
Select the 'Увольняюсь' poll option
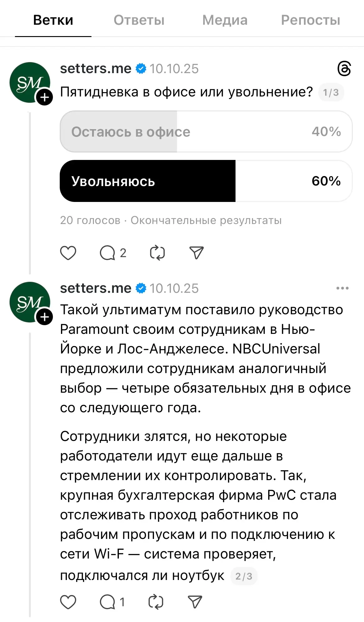[x=205, y=180]
